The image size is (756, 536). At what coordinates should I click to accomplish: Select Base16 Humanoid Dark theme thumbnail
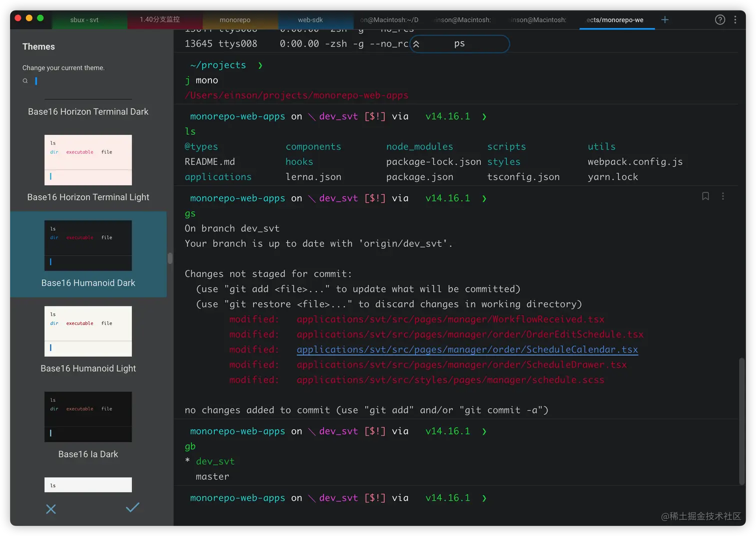pos(88,245)
